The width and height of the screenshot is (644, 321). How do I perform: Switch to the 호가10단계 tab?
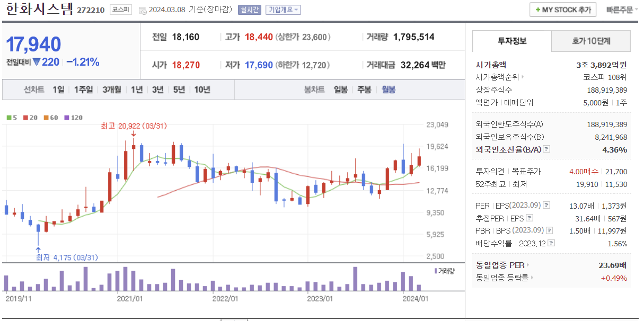point(591,41)
